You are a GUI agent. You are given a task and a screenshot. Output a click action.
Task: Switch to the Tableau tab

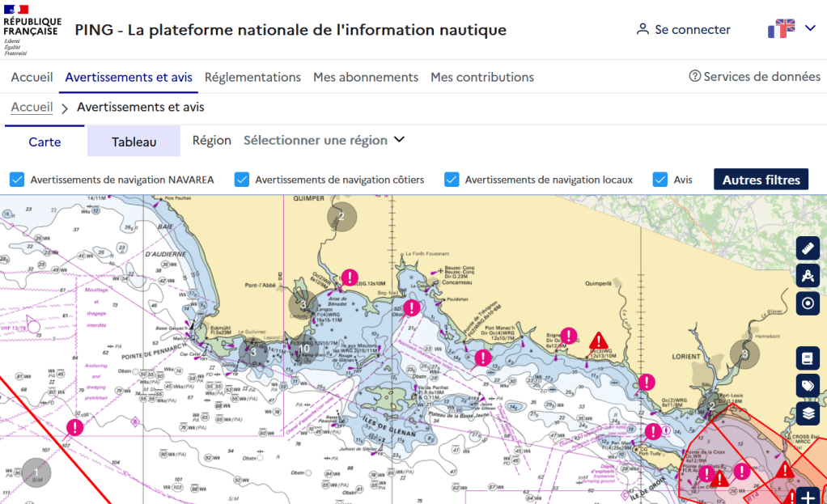pyautogui.click(x=134, y=142)
